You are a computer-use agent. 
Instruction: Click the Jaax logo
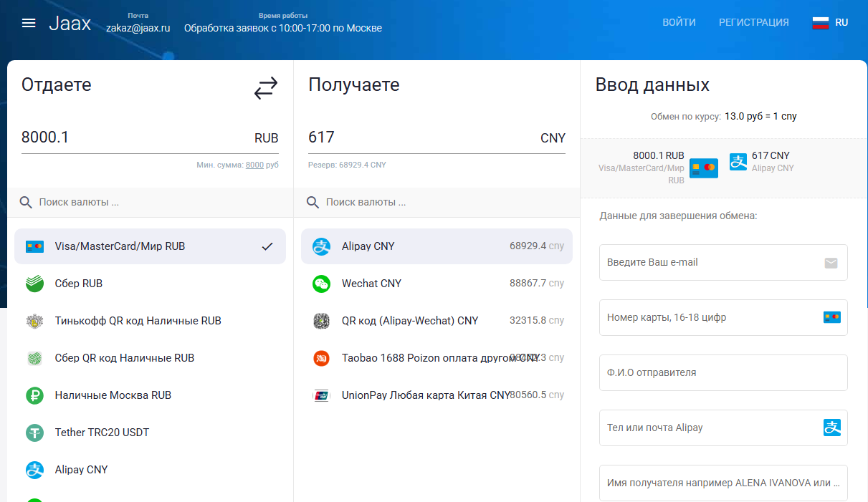tap(70, 23)
